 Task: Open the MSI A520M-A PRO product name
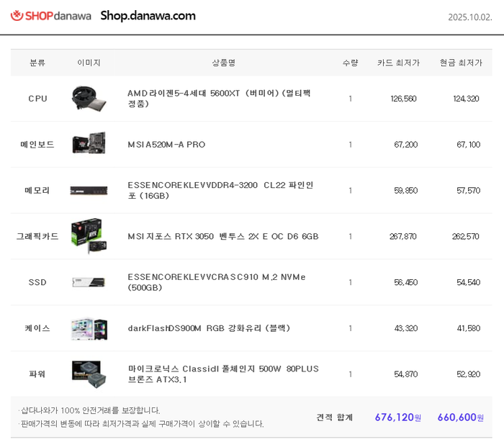tap(166, 145)
